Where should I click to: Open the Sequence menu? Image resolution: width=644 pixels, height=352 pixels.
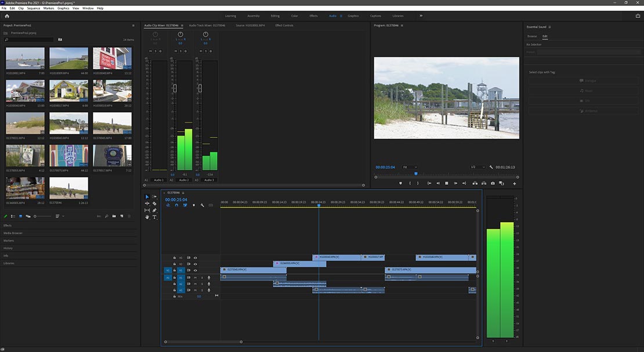click(34, 8)
